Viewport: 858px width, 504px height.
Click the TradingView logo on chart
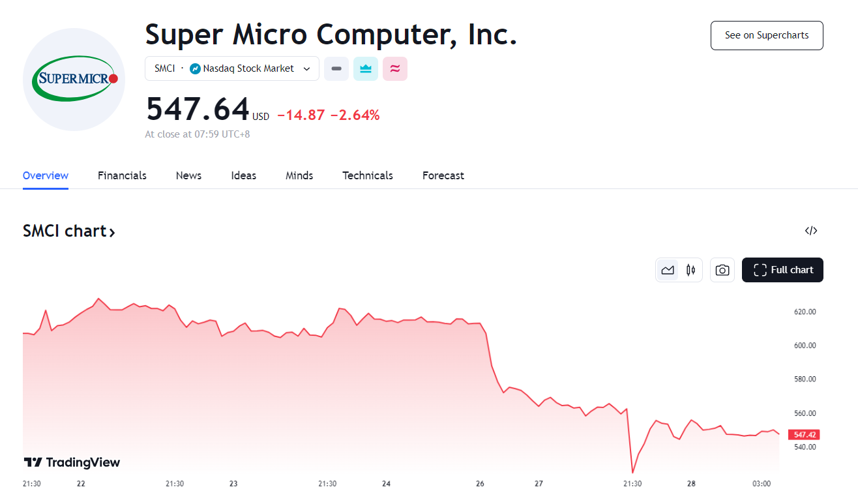point(72,462)
